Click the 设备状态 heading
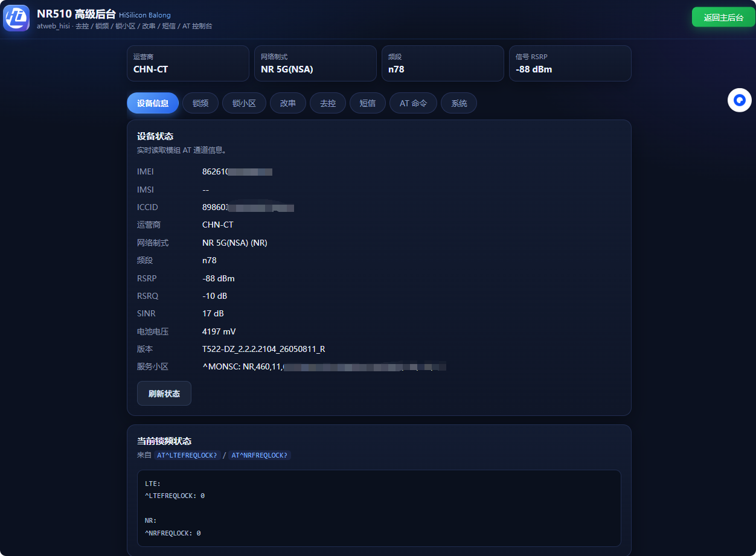 (155, 136)
